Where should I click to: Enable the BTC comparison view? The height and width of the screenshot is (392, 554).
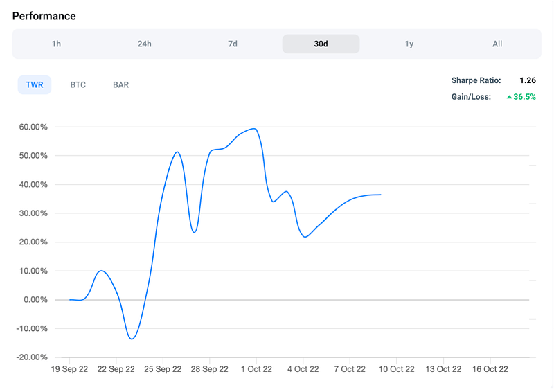coord(78,85)
